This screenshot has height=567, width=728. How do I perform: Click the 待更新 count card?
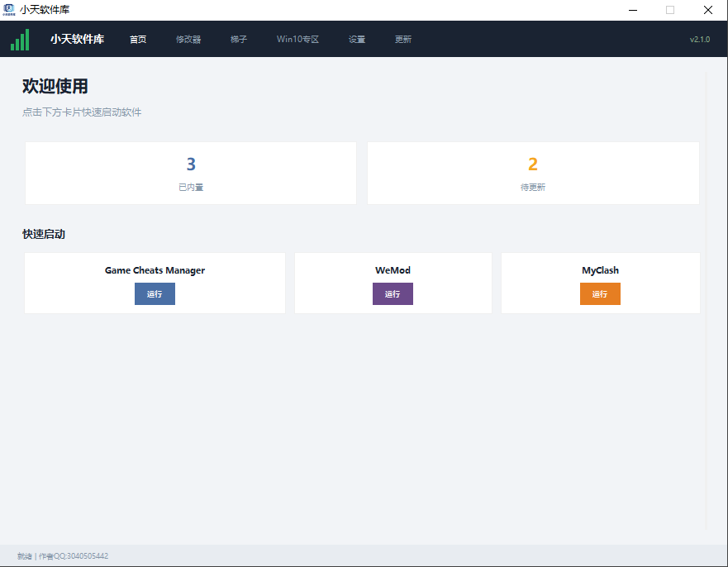coord(533,174)
